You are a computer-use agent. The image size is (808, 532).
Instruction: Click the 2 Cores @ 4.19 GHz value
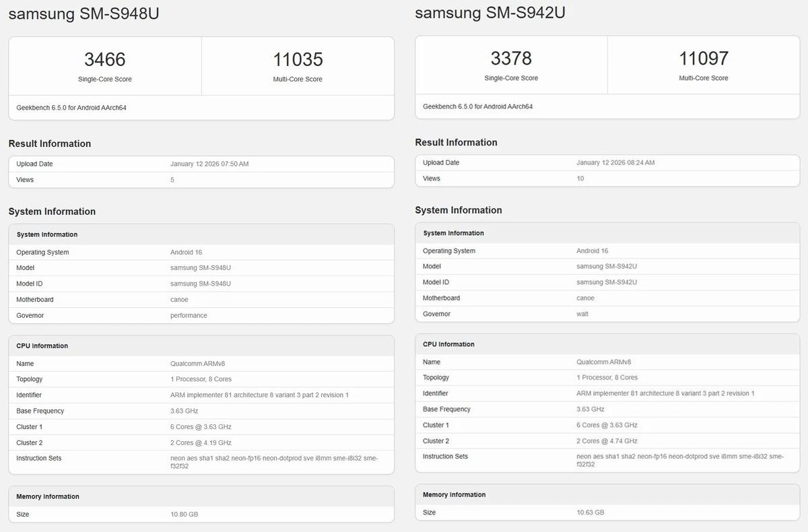pyautogui.click(x=201, y=442)
